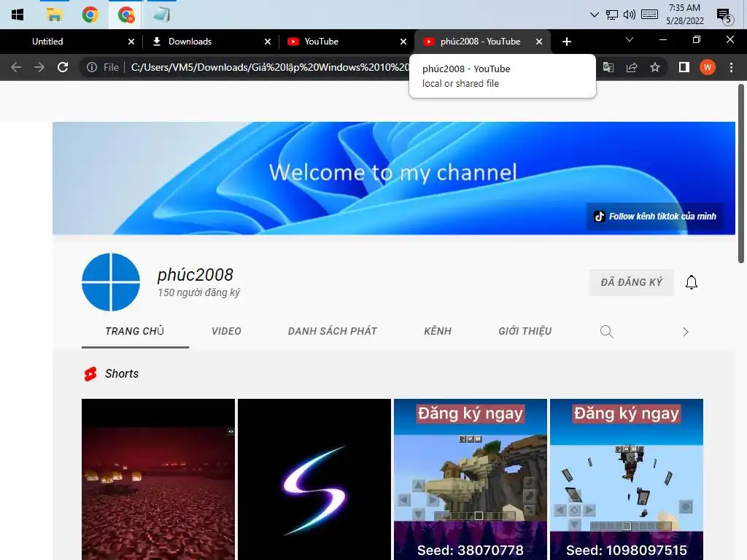Show more channel tabs with chevron
This screenshot has height=560, width=747.
coord(685,332)
